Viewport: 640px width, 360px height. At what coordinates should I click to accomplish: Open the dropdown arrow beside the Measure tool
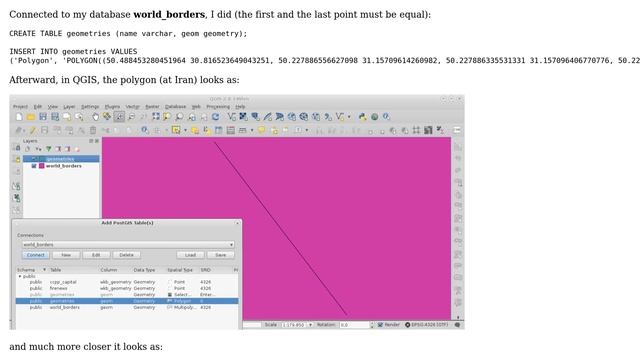point(252,130)
